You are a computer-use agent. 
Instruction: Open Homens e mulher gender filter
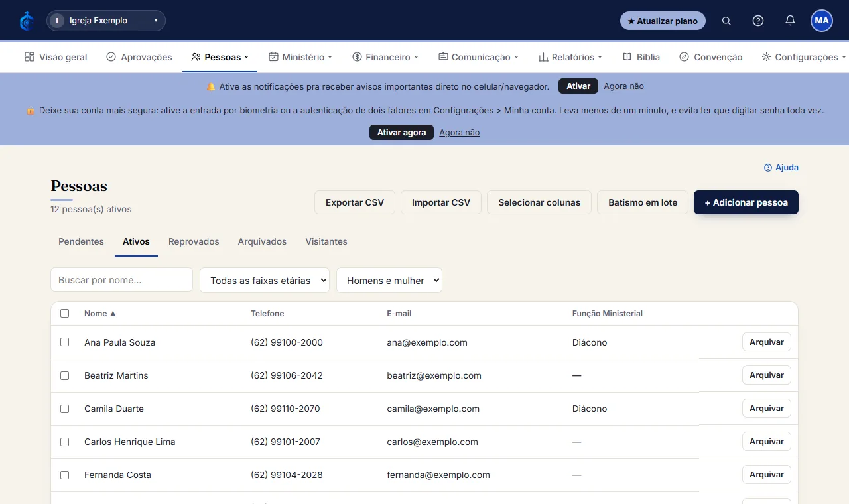pos(389,280)
